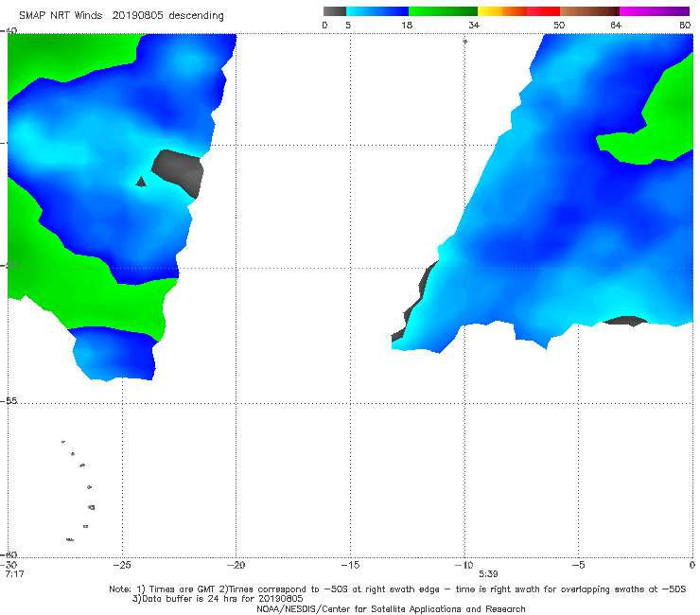Viewport: 700px width, 615px height.
Task: Select the gray 0–5 color bar segment
Action: point(334,11)
